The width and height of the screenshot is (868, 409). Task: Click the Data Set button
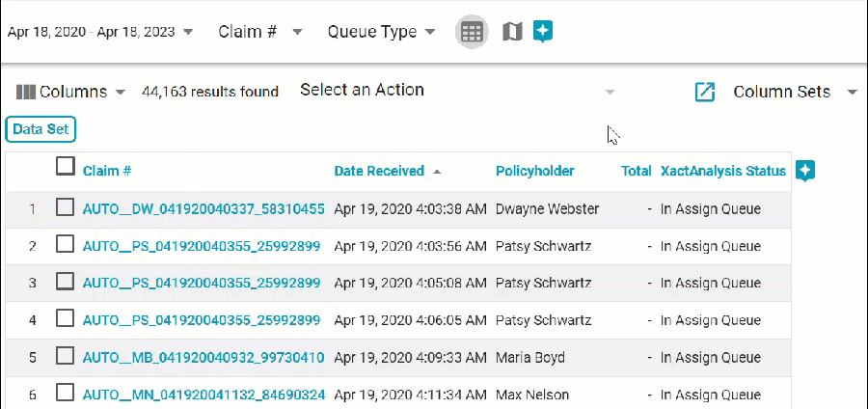41,129
